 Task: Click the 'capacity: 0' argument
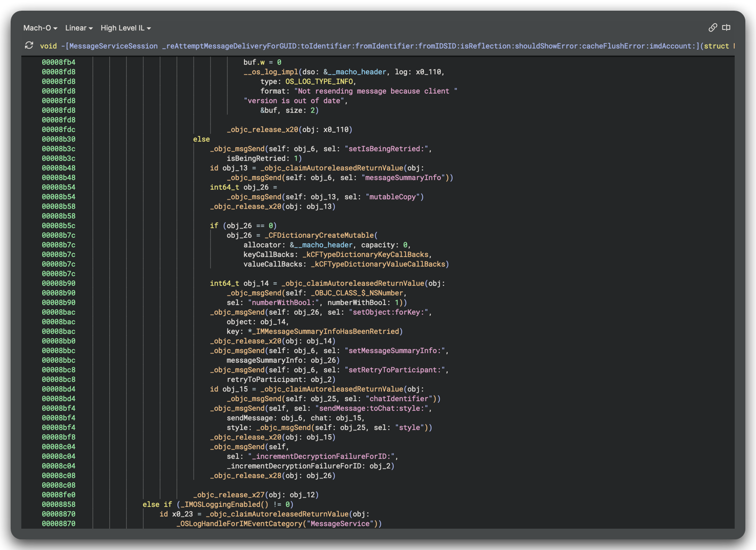(384, 245)
